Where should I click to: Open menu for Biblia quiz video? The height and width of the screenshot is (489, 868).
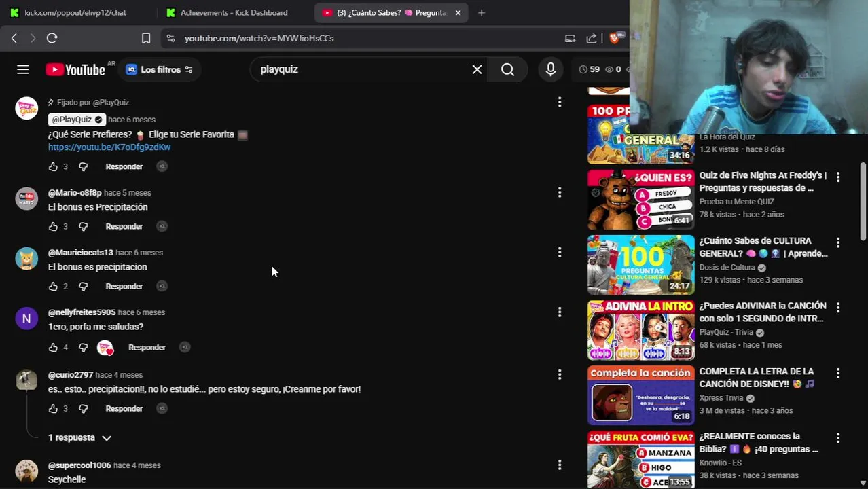pyautogui.click(x=838, y=438)
